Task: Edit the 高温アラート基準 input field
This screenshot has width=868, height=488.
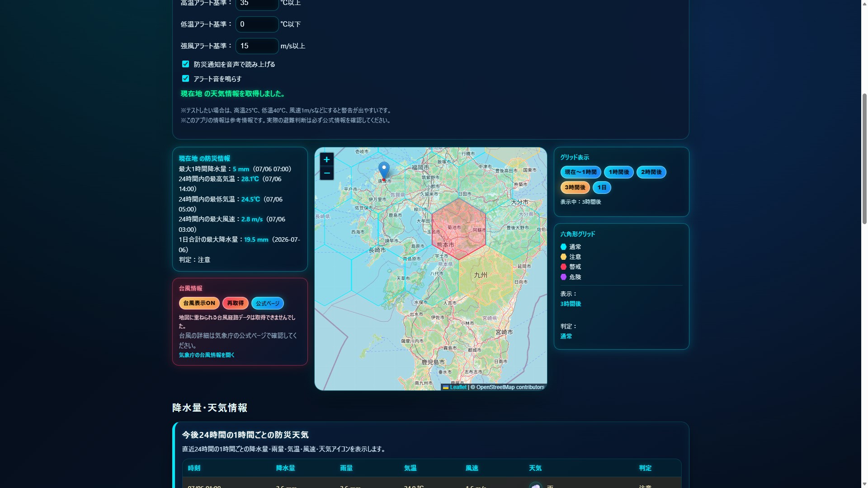Action: click(x=257, y=4)
